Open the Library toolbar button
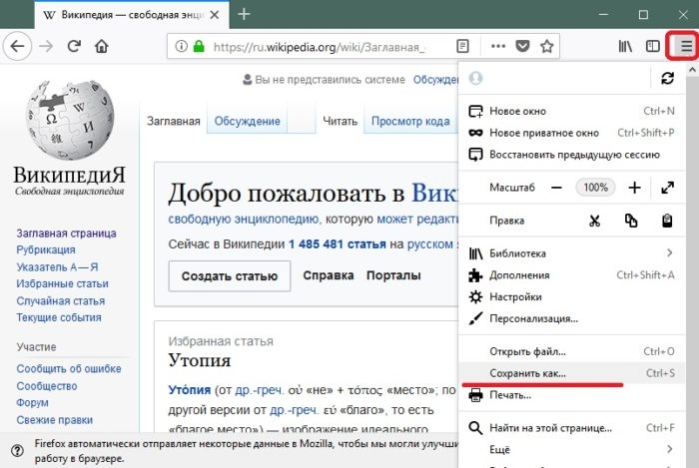 click(625, 46)
